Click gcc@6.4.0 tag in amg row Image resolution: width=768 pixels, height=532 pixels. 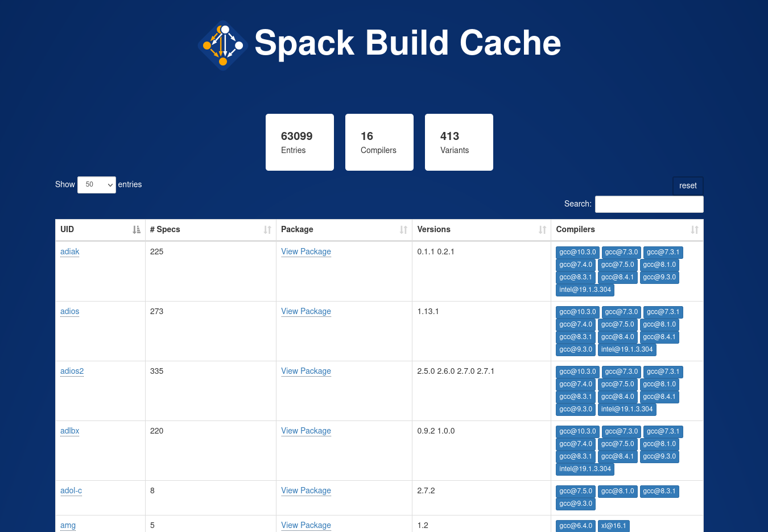pyautogui.click(x=576, y=526)
